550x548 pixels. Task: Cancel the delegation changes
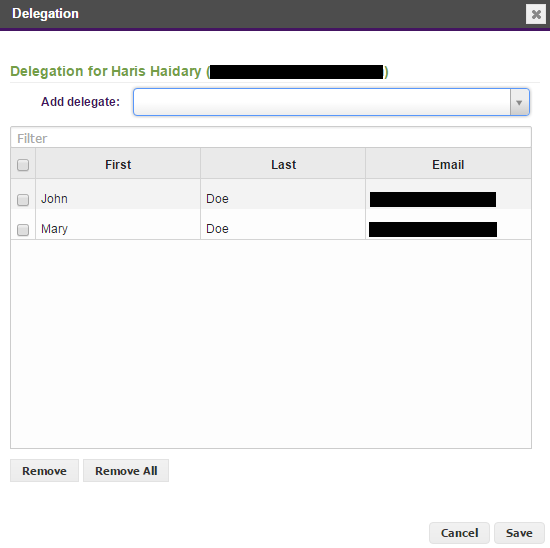459,533
